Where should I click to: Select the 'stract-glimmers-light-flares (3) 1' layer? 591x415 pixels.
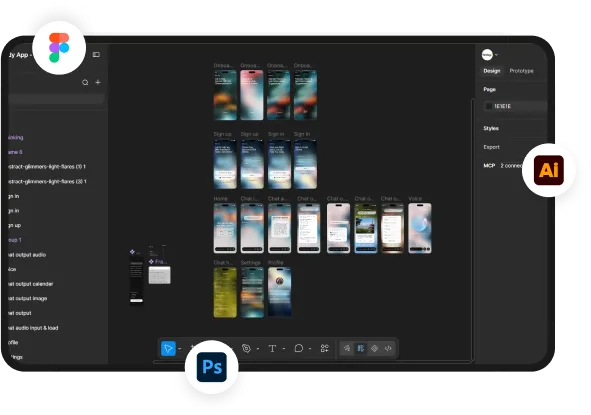(x=47, y=181)
